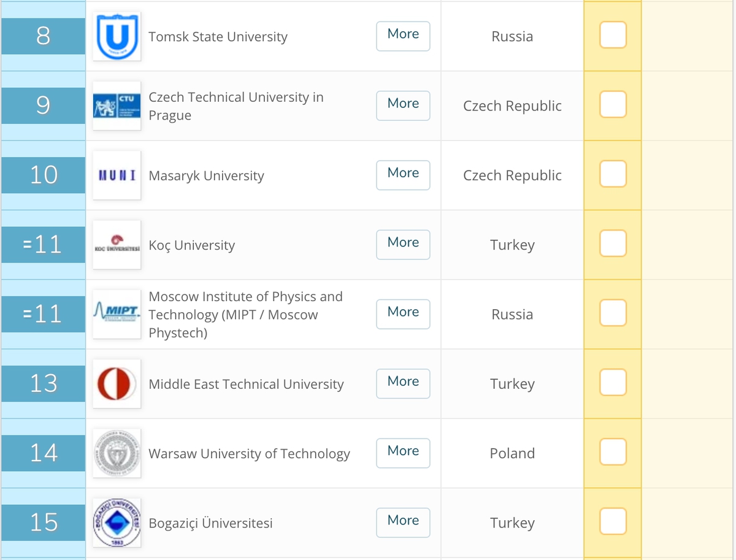Select the checkbox in Koç University row

click(x=613, y=244)
